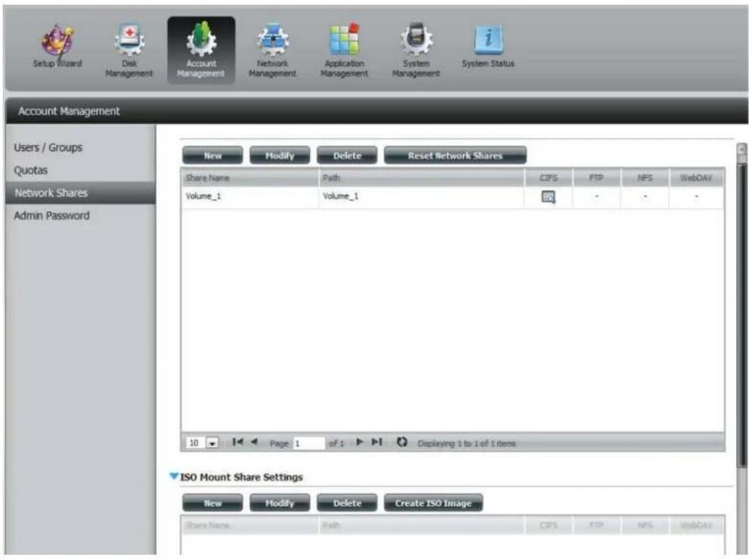This screenshot has height=560, width=749.
Task: Open the System Status icon
Action: pyautogui.click(x=488, y=47)
